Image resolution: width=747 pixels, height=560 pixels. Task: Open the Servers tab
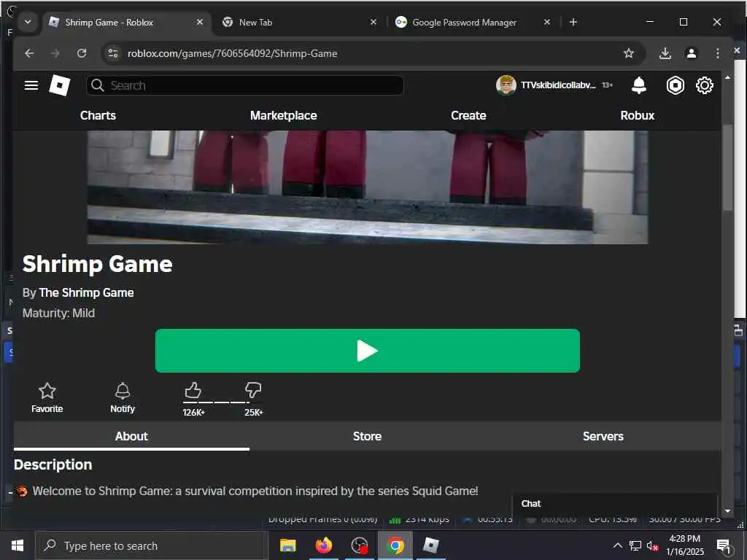click(x=603, y=436)
